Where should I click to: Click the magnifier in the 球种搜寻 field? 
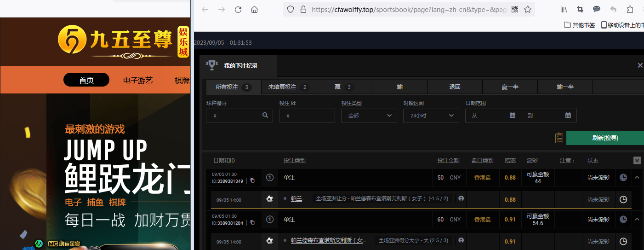tap(265, 116)
